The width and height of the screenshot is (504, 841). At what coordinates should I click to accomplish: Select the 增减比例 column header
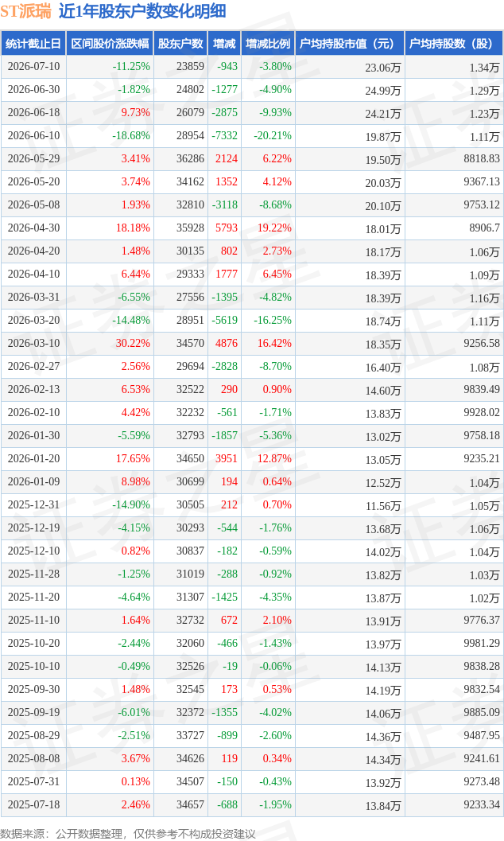268,44
